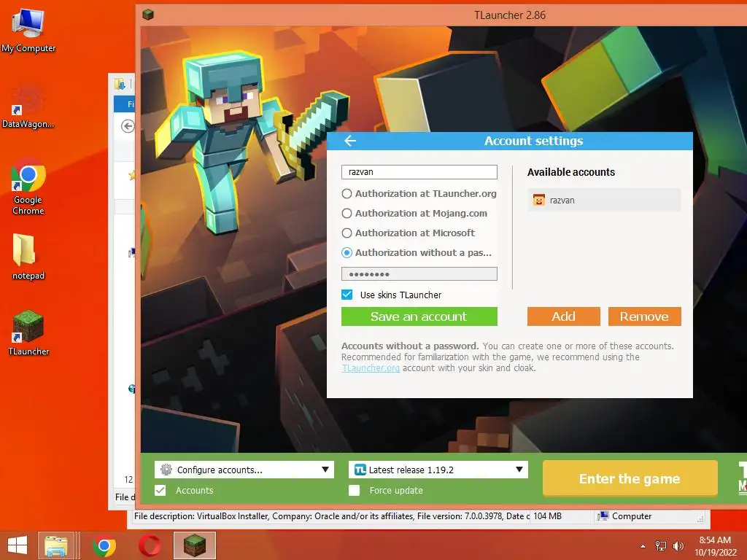Open My Computer desktop icon
Viewport: 747px width, 560px height.
tap(28, 31)
